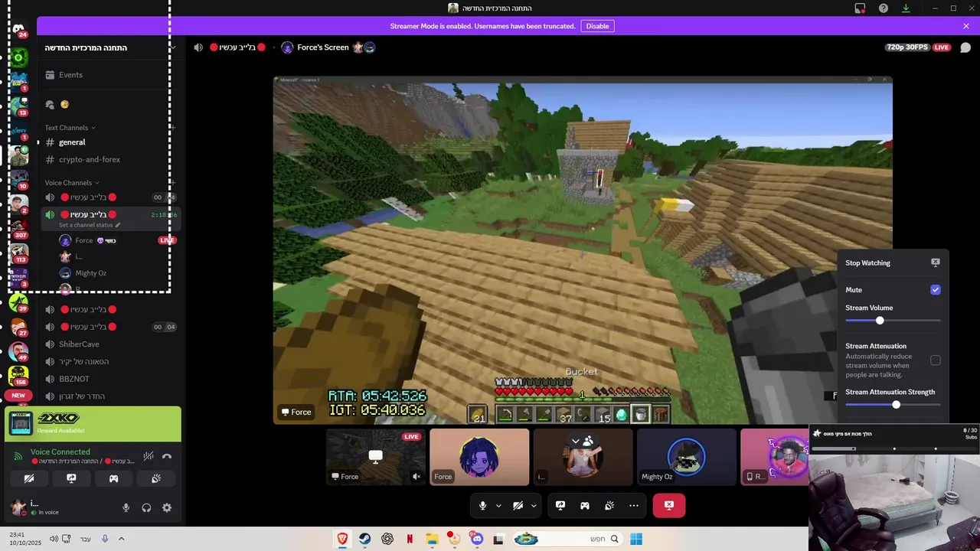Share screen from bottom call control bar
980x551 pixels.
pyautogui.click(x=560, y=505)
